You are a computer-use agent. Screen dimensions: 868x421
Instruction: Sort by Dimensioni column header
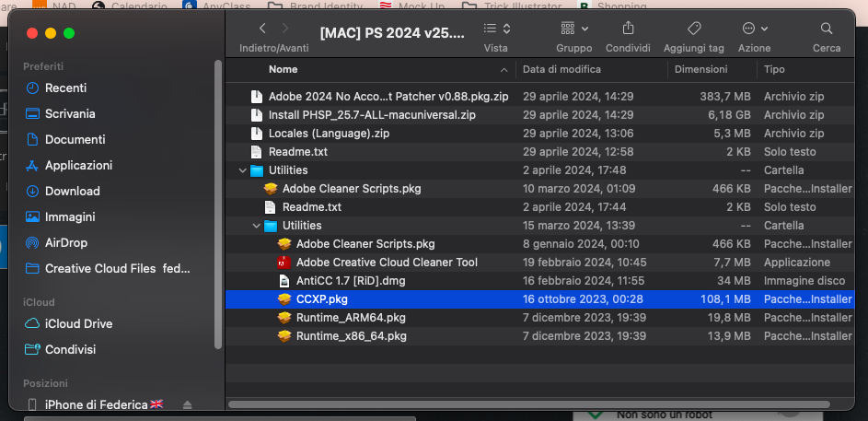coord(700,69)
